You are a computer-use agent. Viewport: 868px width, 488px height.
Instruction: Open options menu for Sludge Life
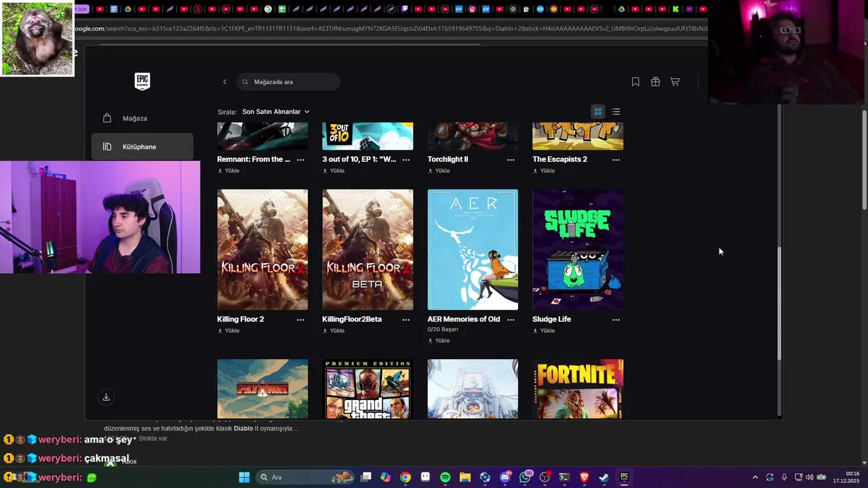pyautogui.click(x=616, y=320)
